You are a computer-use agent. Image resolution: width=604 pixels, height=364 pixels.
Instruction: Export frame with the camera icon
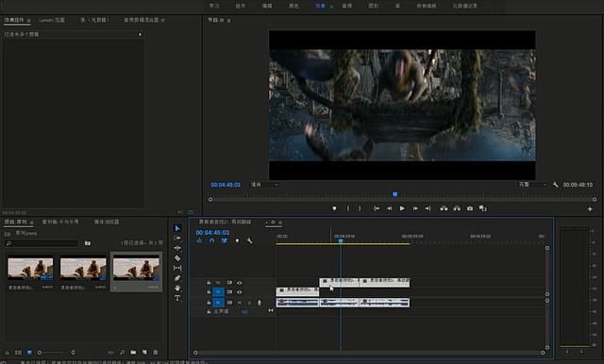coord(470,208)
